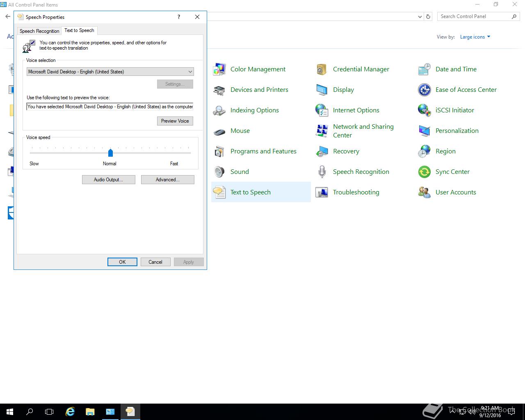The image size is (525, 420).
Task: Click the help question mark in Speech Properties
Action: click(x=179, y=17)
